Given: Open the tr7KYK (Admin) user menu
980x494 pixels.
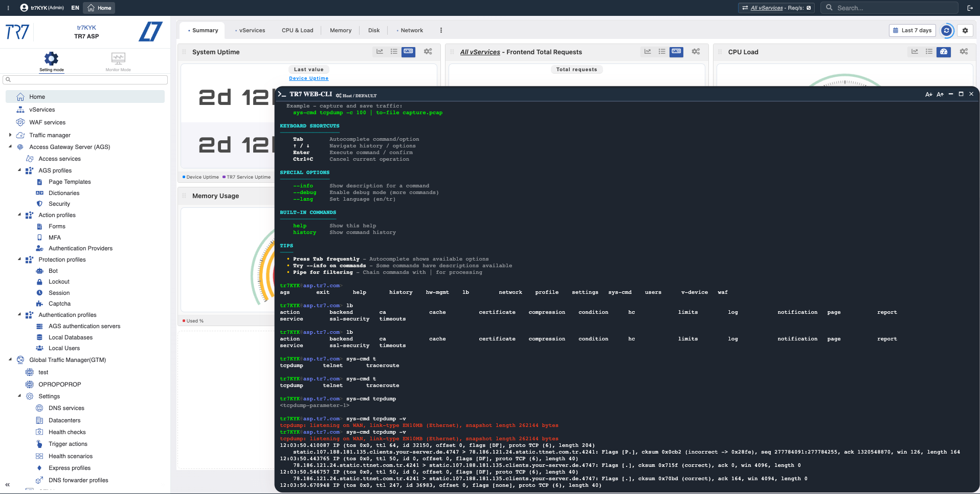Looking at the screenshot, I should pos(42,8).
